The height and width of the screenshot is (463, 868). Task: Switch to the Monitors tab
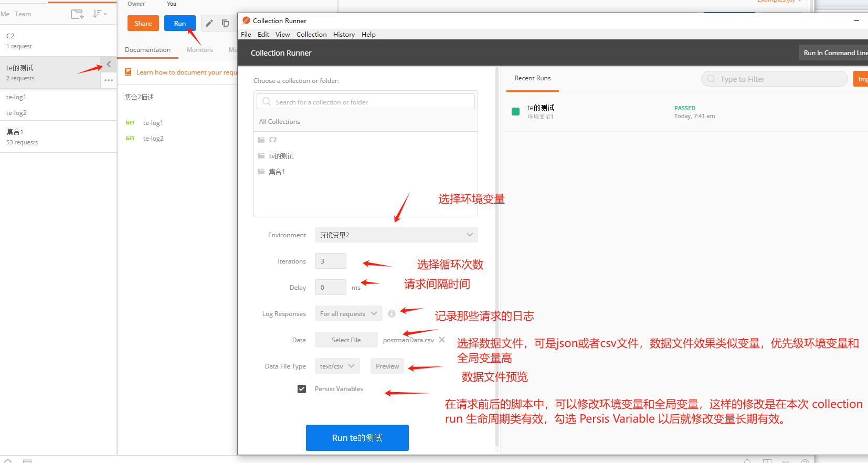[199, 50]
